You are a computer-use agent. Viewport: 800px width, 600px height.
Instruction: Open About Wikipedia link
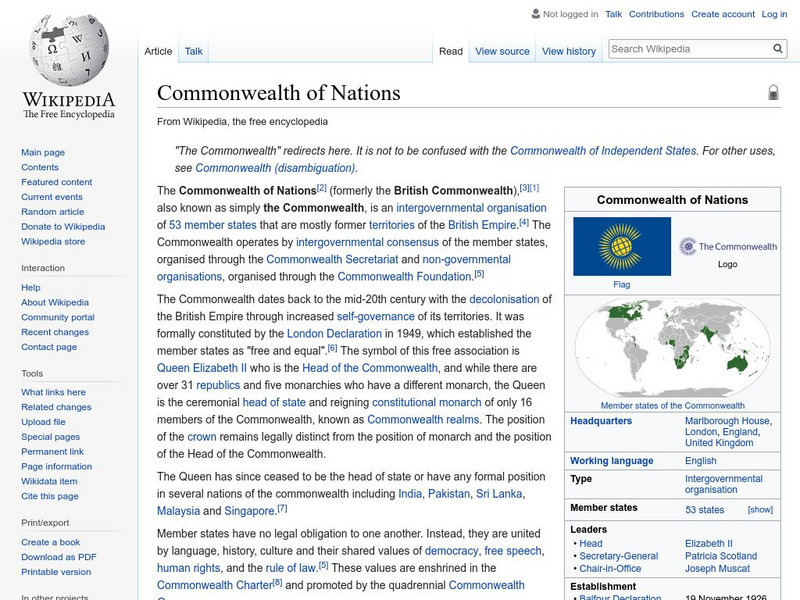(x=55, y=302)
